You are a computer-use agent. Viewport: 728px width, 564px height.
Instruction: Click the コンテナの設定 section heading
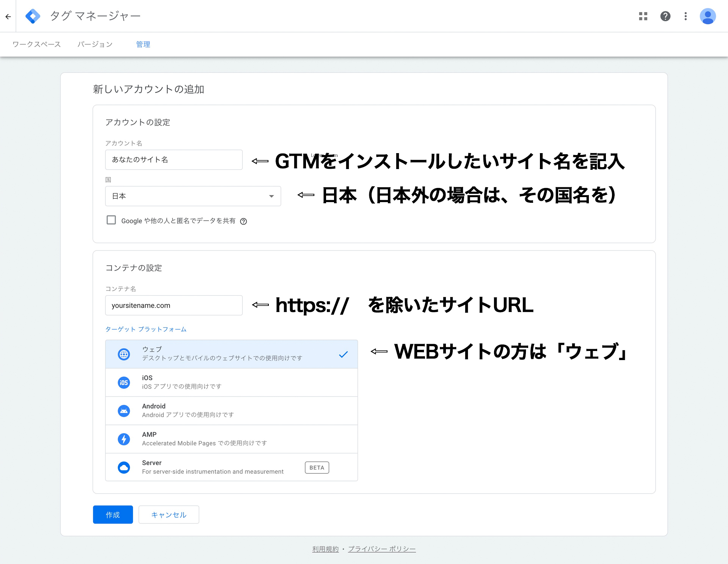[x=133, y=268]
